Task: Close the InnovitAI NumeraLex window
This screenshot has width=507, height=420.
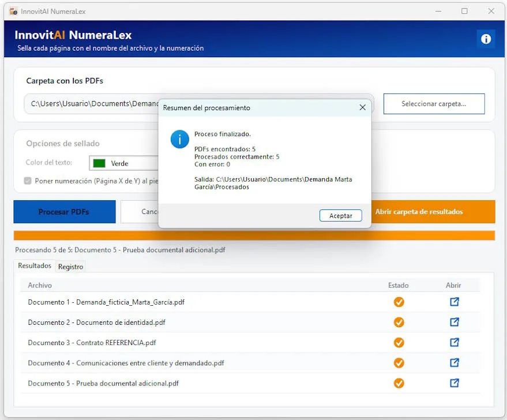Action: click(491, 11)
